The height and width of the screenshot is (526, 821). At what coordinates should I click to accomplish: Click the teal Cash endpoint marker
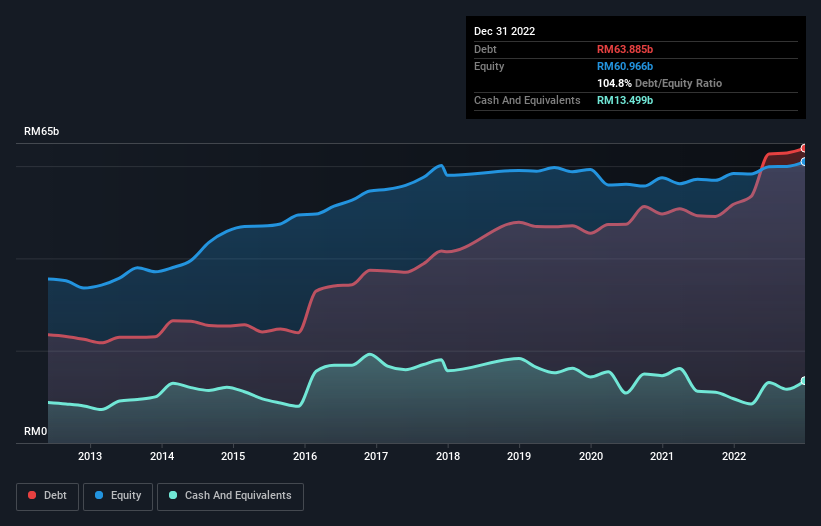(x=804, y=381)
